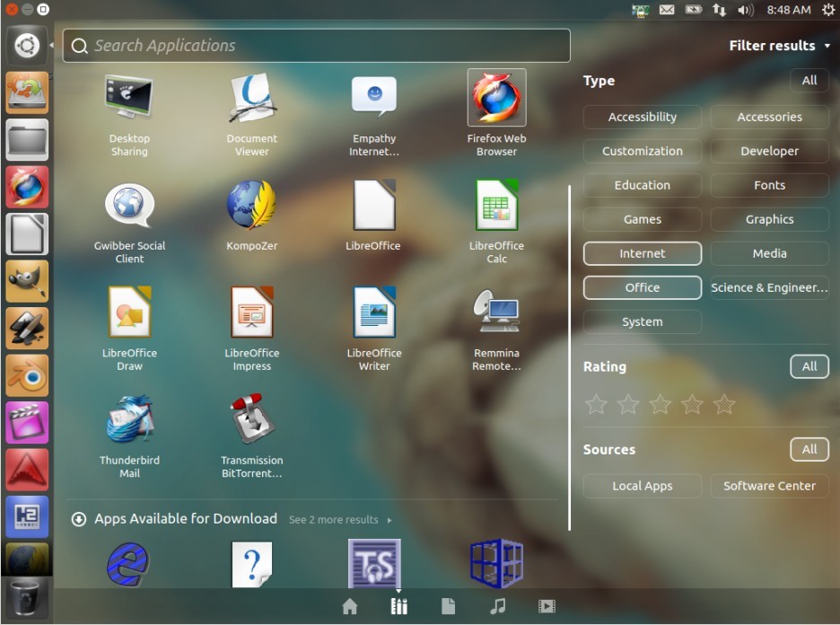The width and height of the screenshot is (840, 625).
Task: Disable the Internet type filter
Action: 643,253
